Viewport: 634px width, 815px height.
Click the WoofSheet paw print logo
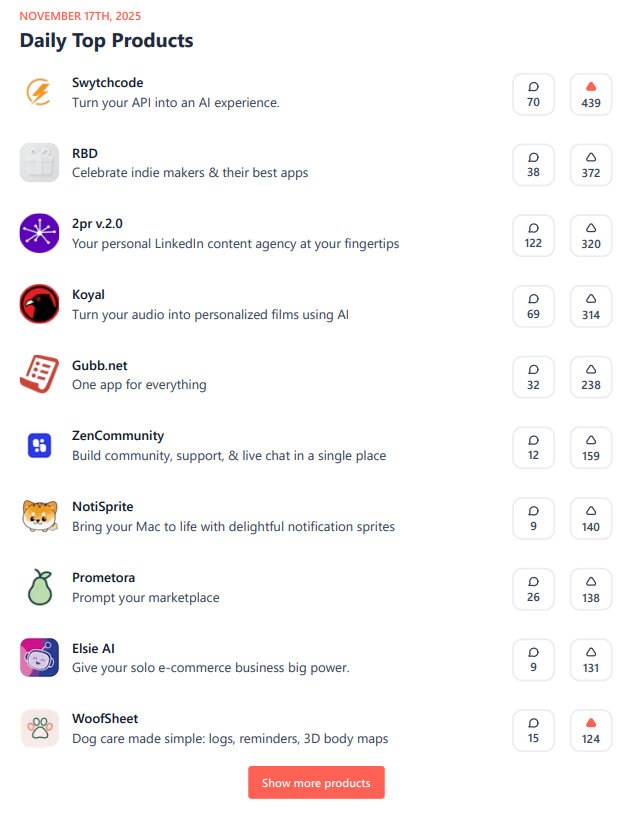[x=39, y=729]
